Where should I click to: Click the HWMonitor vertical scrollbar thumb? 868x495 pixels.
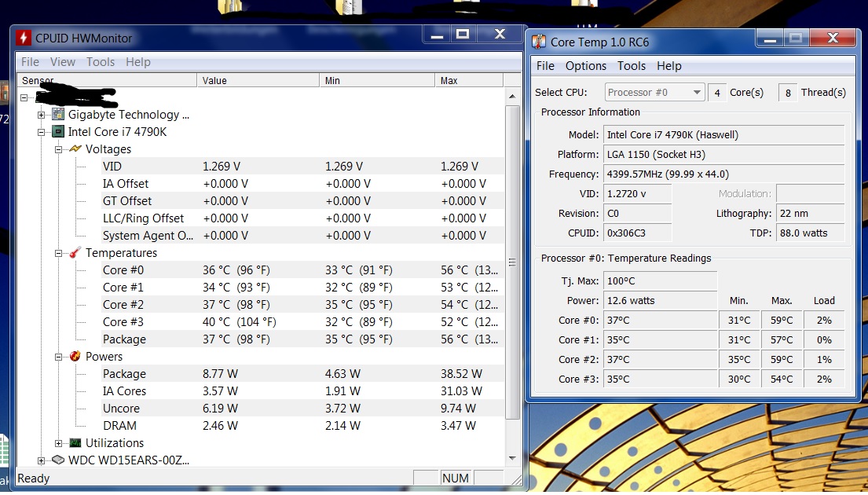coord(512,262)
